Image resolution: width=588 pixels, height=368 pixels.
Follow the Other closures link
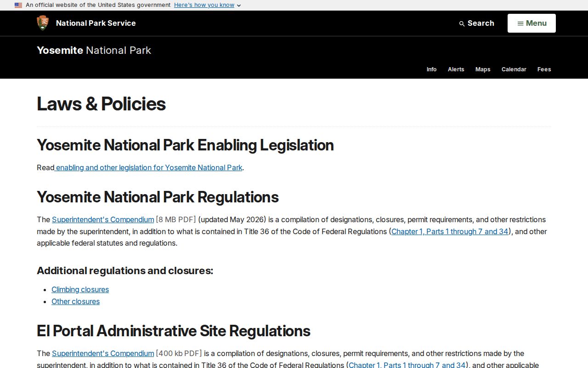(x=75, y=301)
